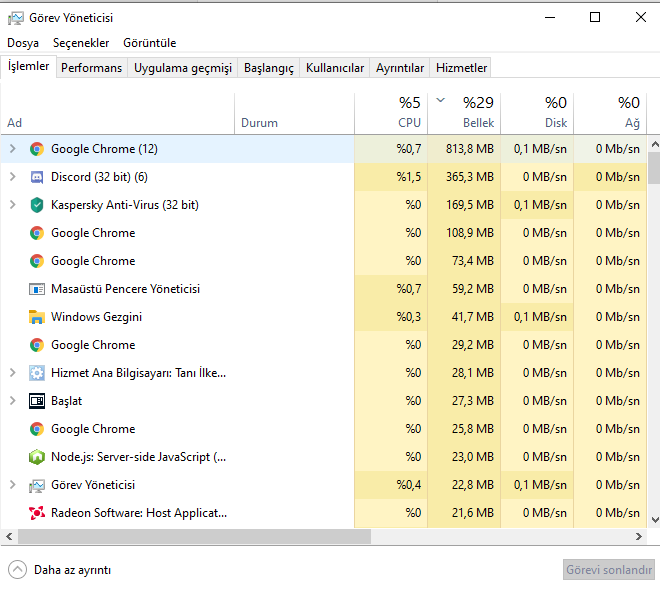Collapse details with Daha az ayrıntı arrow

coord(18,569)
